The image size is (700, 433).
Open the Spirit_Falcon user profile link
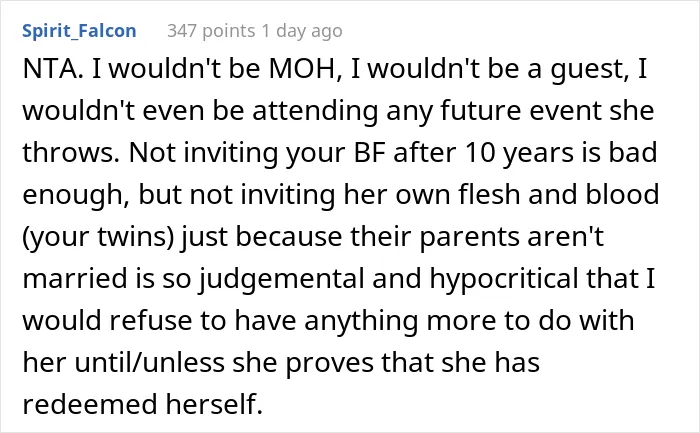point(79,31)
